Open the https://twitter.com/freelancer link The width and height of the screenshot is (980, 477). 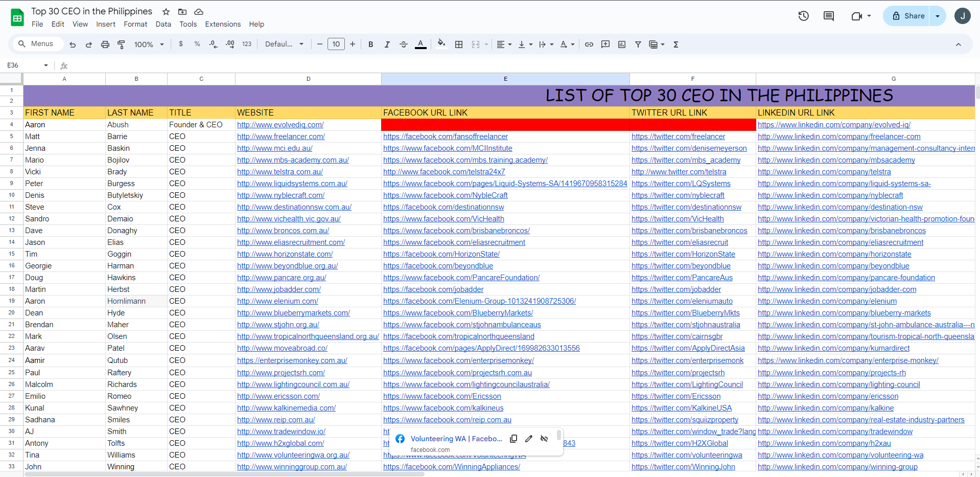(679, 137)
